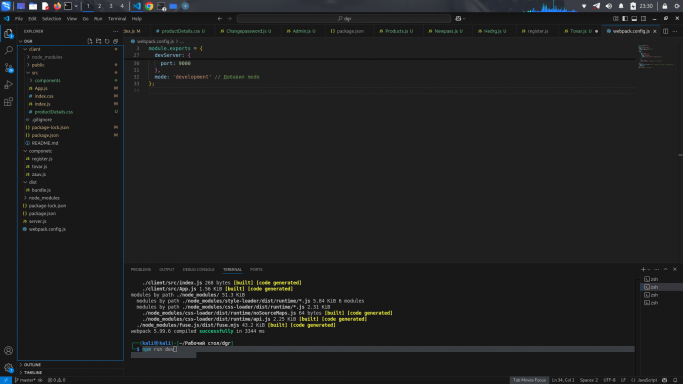Open the Firefox launcher in taskbar

57,6
